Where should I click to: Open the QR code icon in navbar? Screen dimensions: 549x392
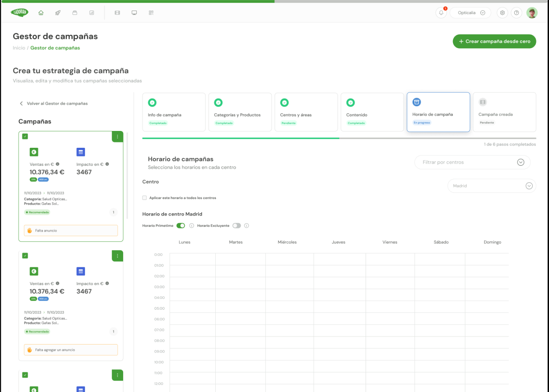(x=151, y=13)
